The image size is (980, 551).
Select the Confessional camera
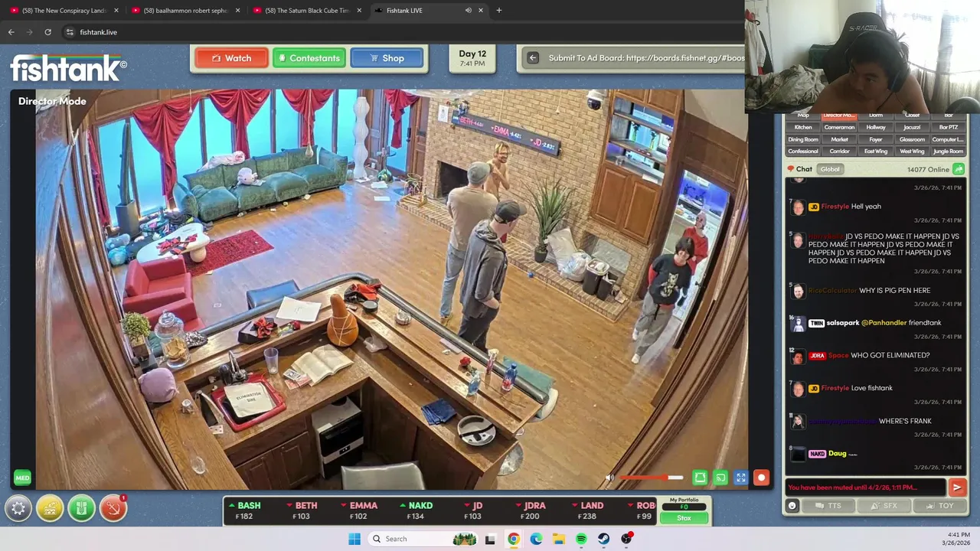point(803,152)
